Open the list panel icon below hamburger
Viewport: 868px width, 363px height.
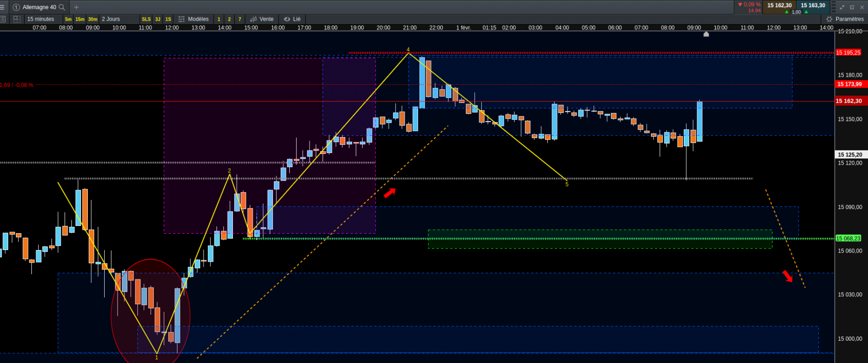tap(3, 19)
